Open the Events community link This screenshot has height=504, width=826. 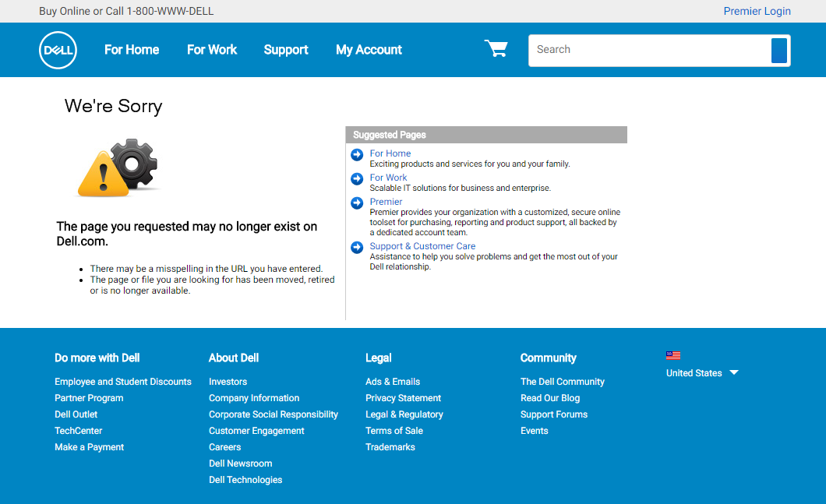click(x=534, y=431)
